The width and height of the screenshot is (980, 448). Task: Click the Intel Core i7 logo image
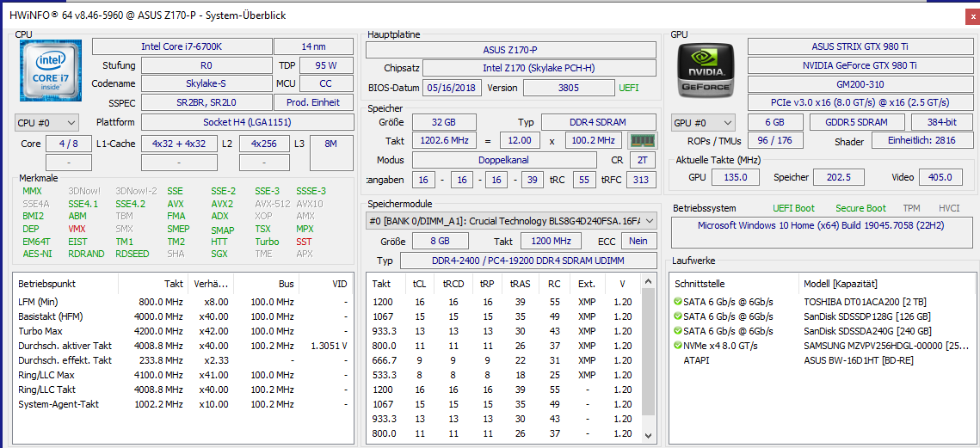[50, 71]
